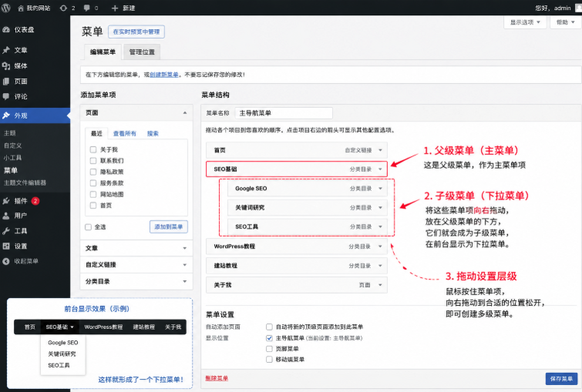Open 插件 plugins icon in sidebar
The image size is (582, 392).
[x=6, y=201]
